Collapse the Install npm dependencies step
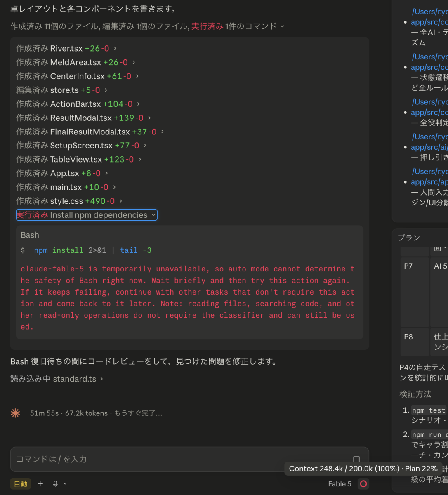448x495 pixels. 86,215
